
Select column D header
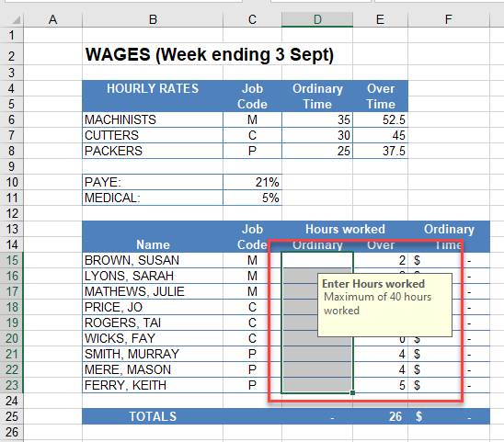(x=317, y=19)
